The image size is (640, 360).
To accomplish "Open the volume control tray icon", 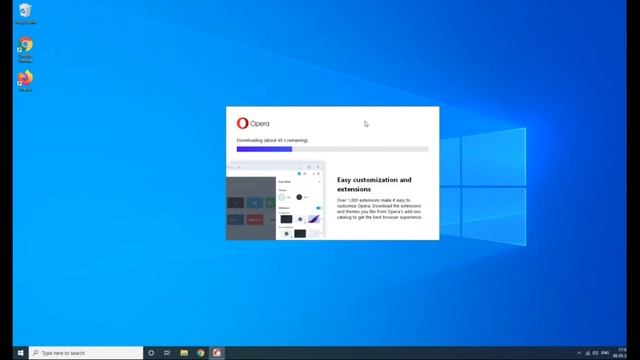I will pos(596,353).
